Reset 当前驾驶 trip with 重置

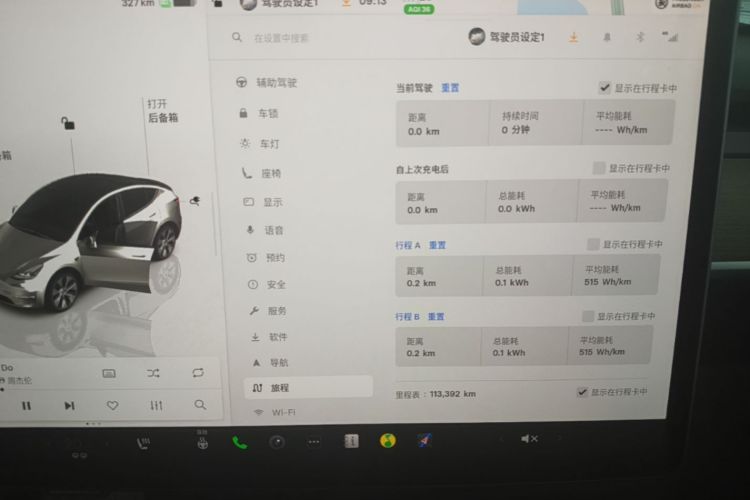pos(450,88)
